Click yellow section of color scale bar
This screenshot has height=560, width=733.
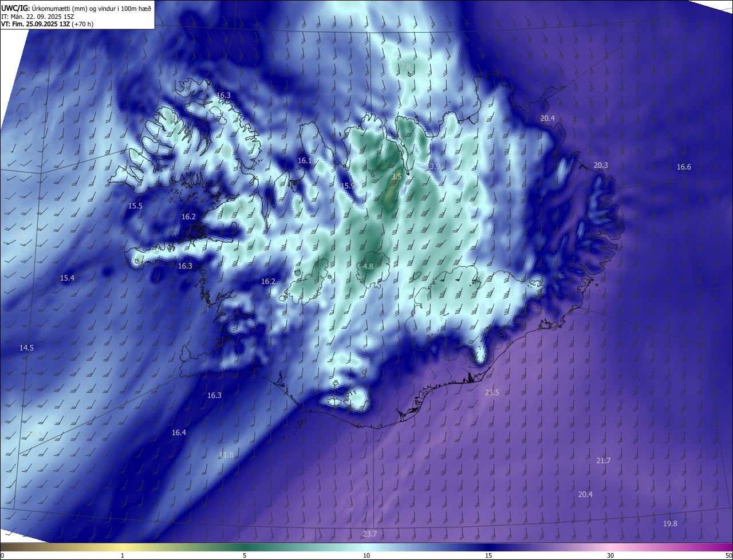click(x=123, y=547)
